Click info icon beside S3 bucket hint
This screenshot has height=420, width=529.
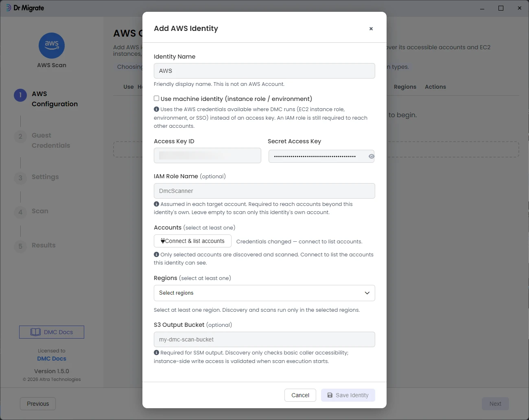pyautogui.click(x=156, y=352)
